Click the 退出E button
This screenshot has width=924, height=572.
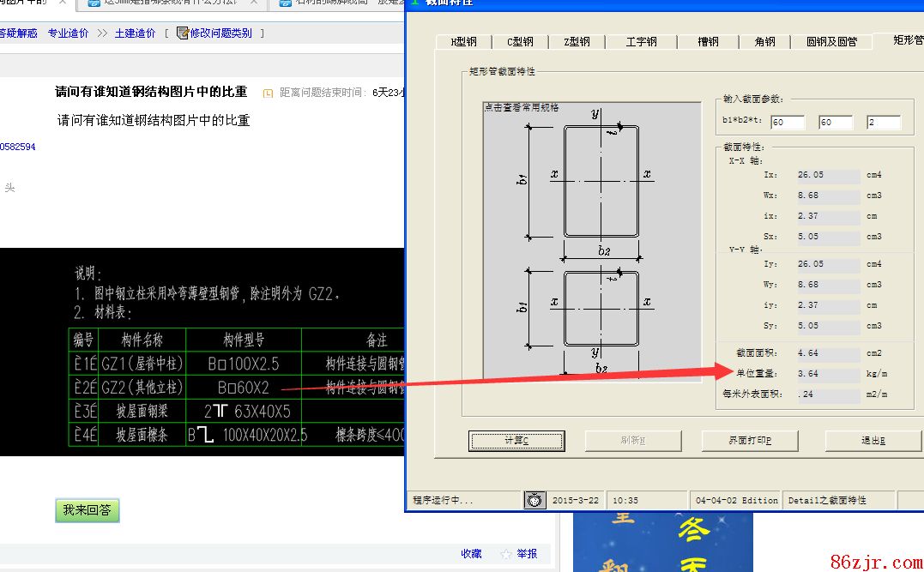point(873,440)
